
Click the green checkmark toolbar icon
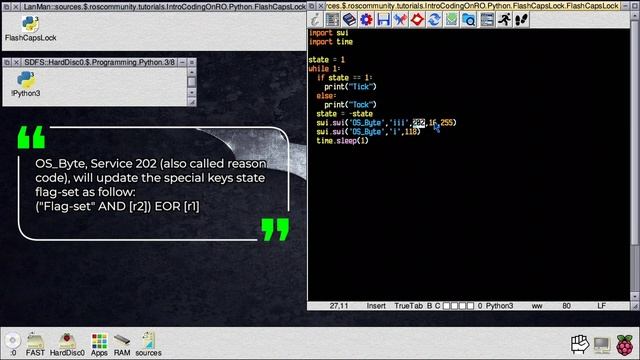[x=451, y=19]
